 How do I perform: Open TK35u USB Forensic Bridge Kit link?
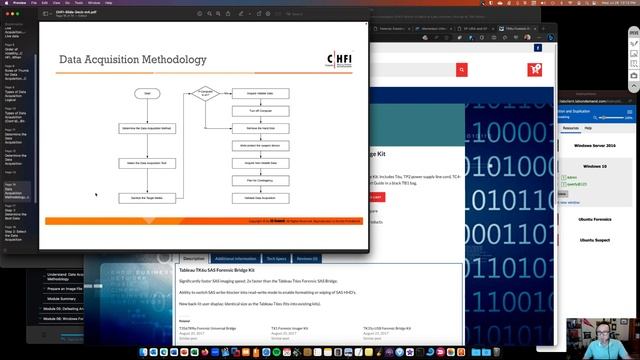(387, 328)
